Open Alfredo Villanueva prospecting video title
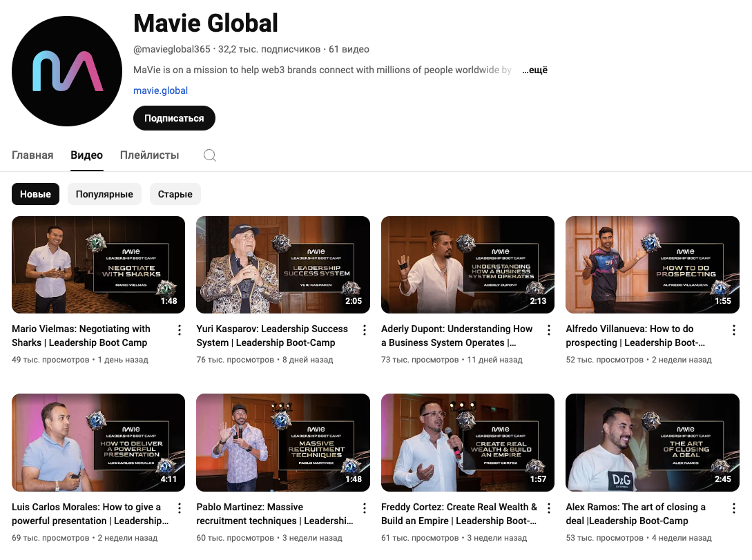 tap(635, 336)
